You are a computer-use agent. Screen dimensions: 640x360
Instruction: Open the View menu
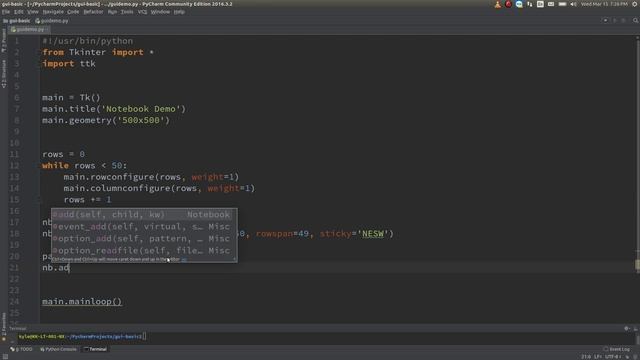(33, 12)
